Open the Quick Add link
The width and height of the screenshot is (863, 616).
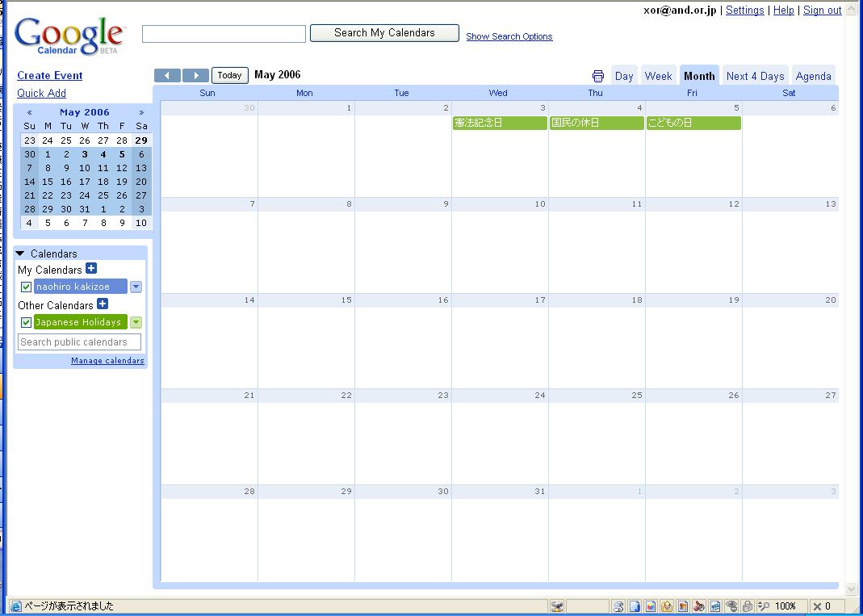pyautogui.click(x=41, y=93)
